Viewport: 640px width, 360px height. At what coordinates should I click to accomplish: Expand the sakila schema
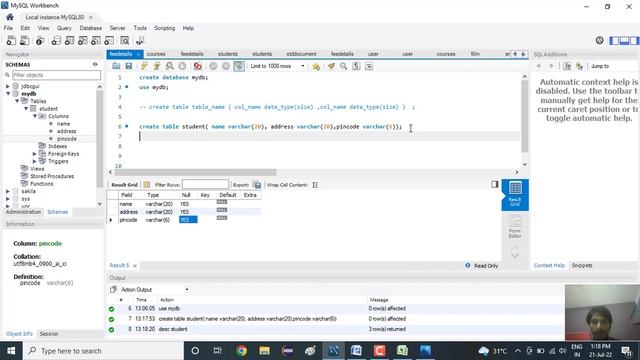click(7, 191)
